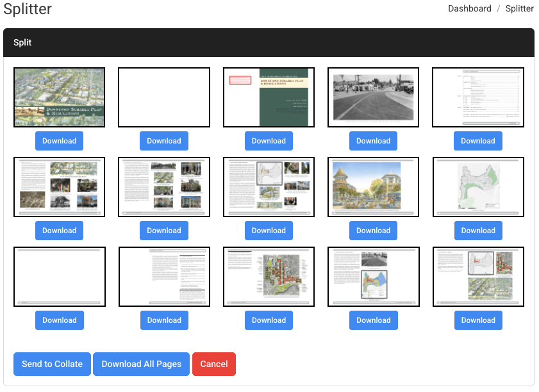Select the green area map thumbnail
This screenshot has height=392, width=539.
(x=478, y=187)
